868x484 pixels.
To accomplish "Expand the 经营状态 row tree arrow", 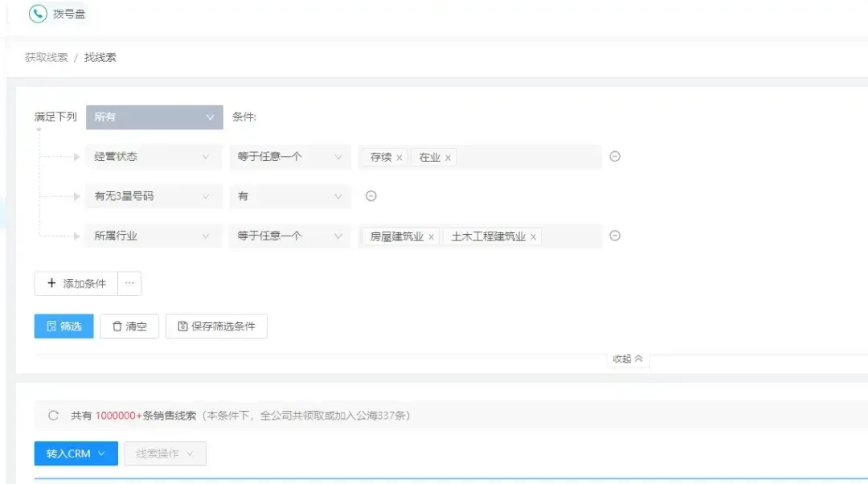I will point(77,158).
